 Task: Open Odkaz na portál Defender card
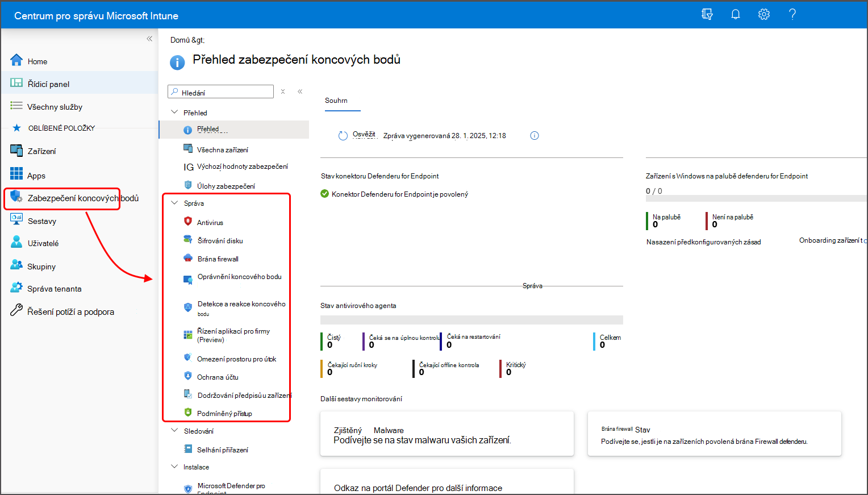447,482
